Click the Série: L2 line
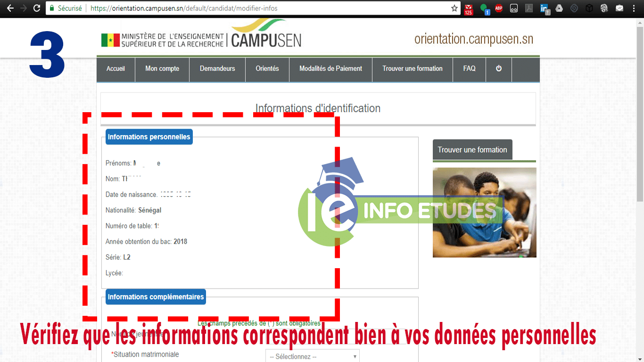644x362 pixels. [118, 257]
